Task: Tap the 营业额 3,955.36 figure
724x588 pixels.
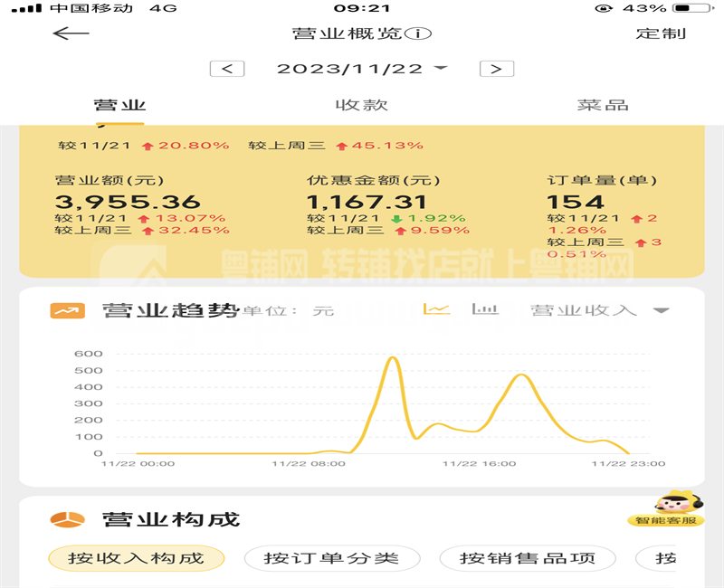Action: [x=128, y=202]
